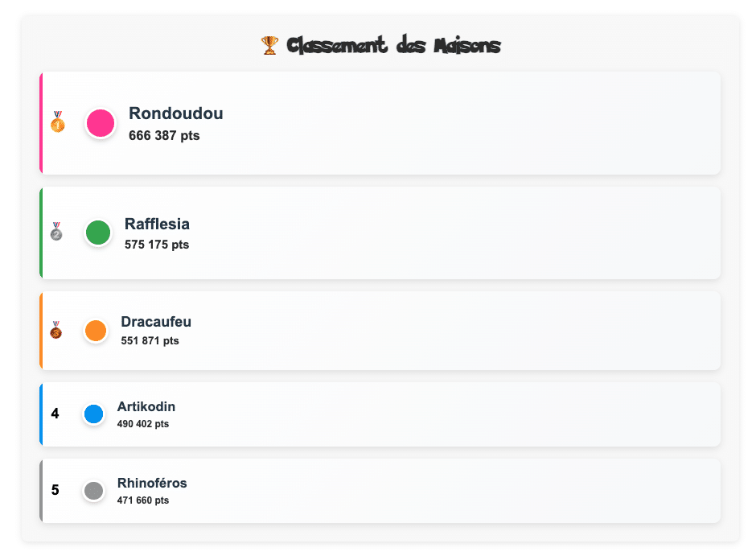Click the rank number 5 badge
This screenshot has width=756, height=560.
55,490
